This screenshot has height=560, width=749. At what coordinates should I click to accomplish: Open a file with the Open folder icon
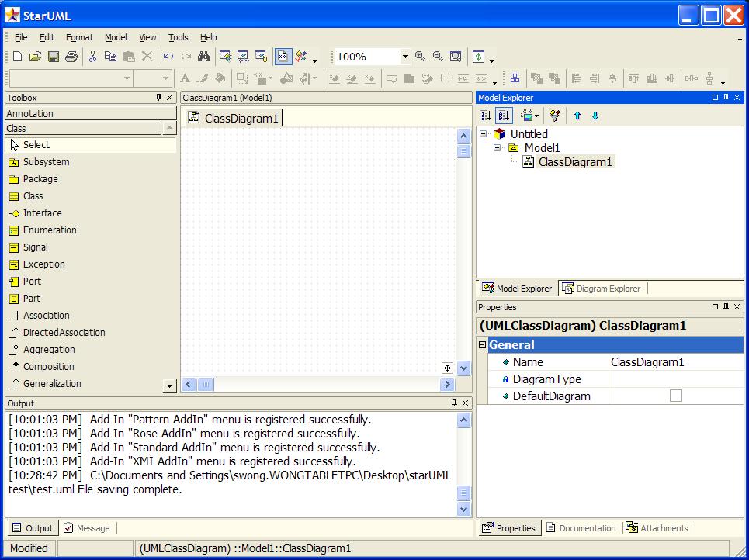click(x=35, y=57)
